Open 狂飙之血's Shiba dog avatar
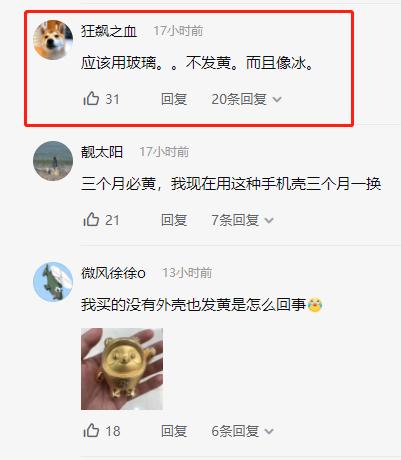Image resolution: width=401 pixels, height=460 pixels. pyautogui.click(x=53, y=40)
